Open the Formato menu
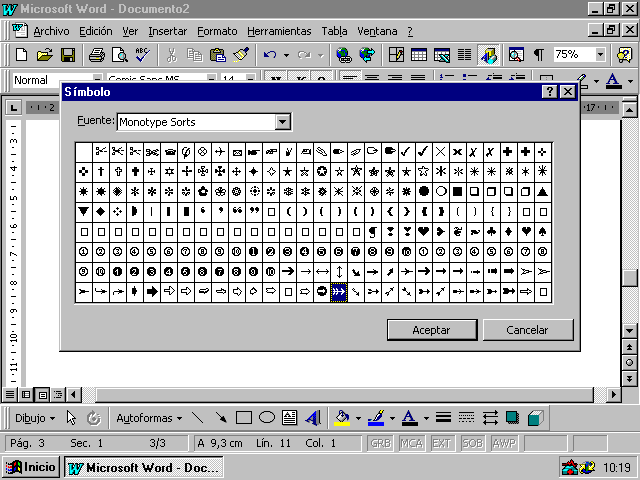Image resolution: width=640 pixels, height=480 pixels. (217, 31)
